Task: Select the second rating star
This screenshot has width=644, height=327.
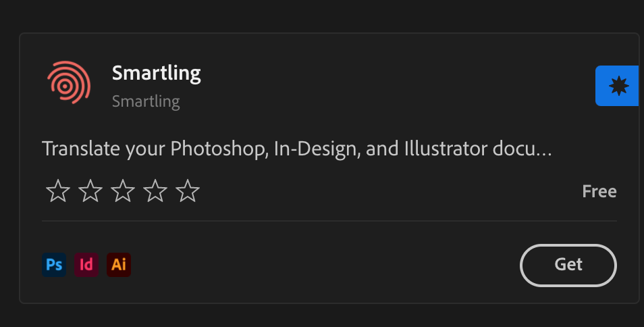Action: coord(90,191)
